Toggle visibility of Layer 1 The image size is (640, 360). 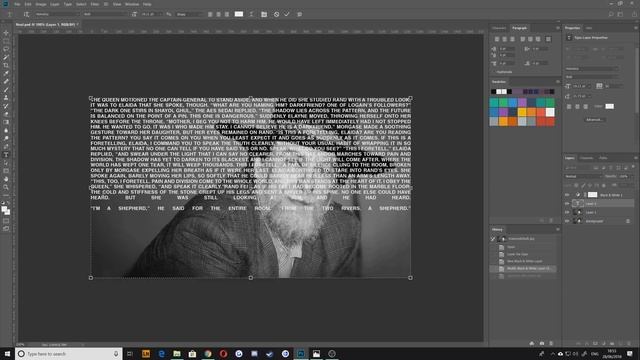pos(567,212)
